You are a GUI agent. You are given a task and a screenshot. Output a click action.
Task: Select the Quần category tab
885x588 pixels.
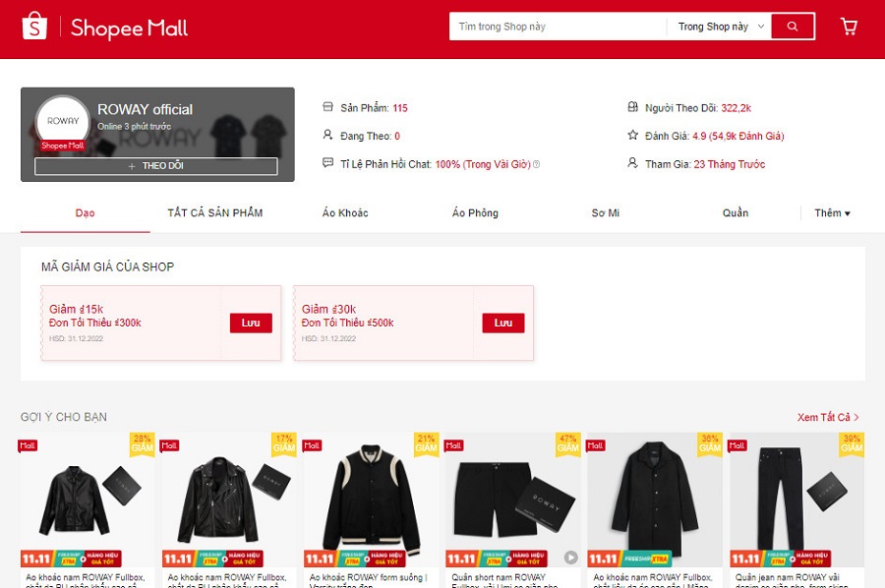[x=736, y=212]
